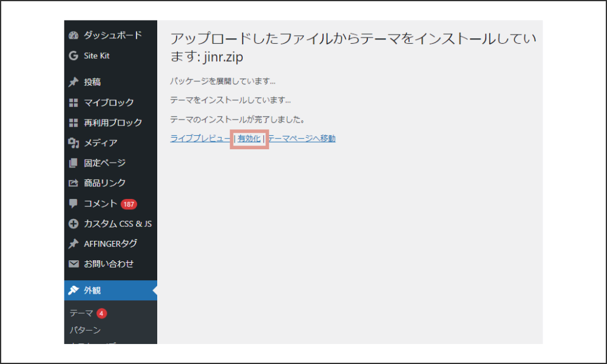Click the page heading containing jinr.zip

(x=353, y=47)
